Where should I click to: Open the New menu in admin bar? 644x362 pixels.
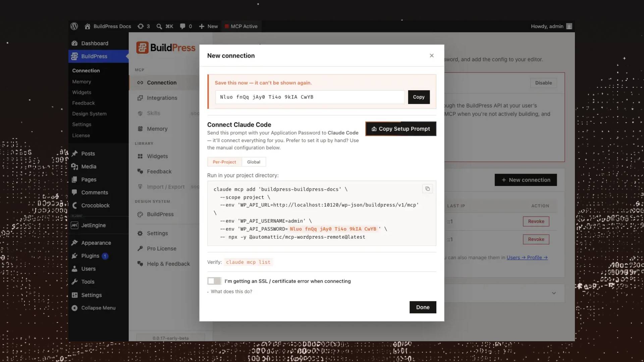tap(208, 26)
